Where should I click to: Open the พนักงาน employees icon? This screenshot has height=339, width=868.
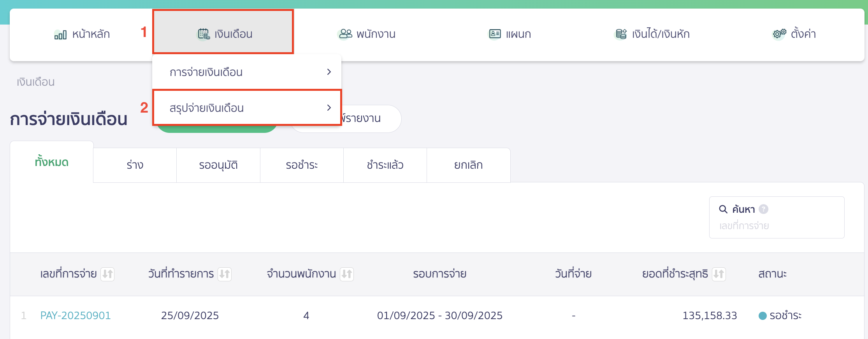tap(345, 34)
